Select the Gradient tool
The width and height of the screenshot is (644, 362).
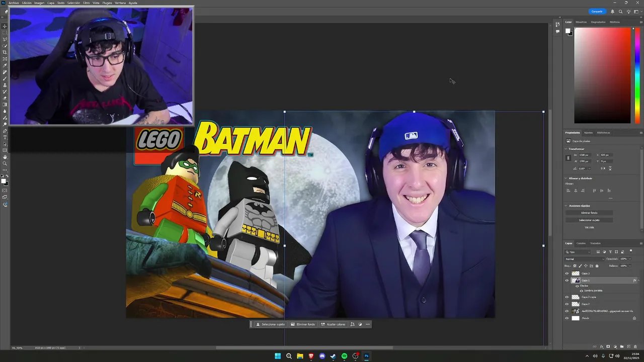click(5, 105)
